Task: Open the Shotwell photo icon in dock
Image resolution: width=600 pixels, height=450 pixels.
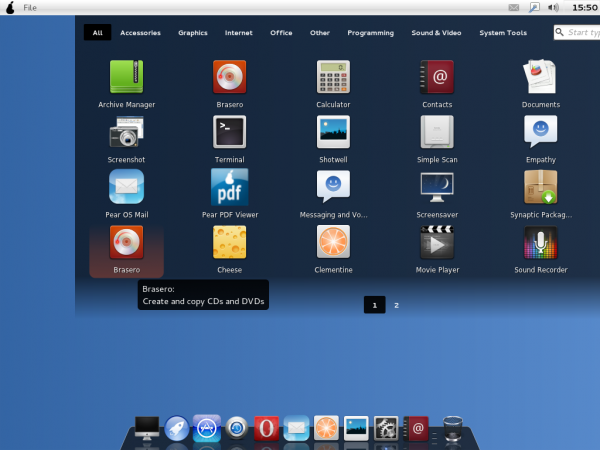Action: pos(356,428)
